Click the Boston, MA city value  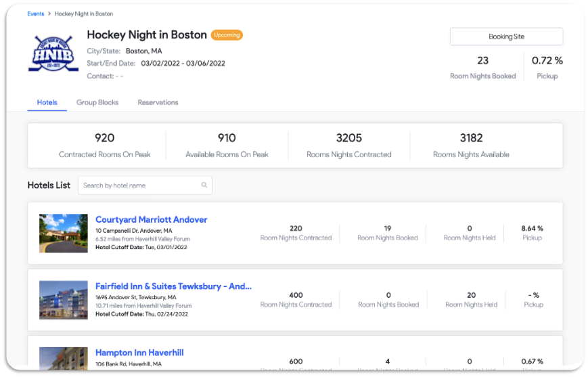[x=144, y=51]
